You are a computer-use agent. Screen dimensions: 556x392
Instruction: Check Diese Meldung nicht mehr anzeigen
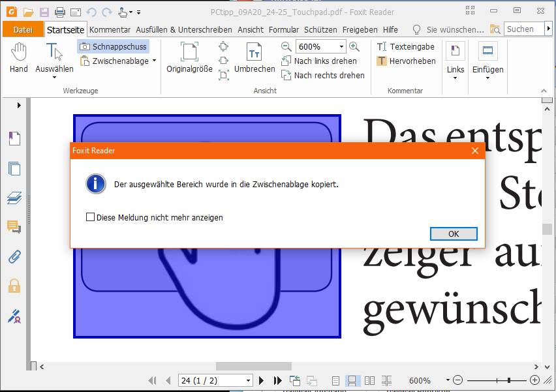click(90, 217)
